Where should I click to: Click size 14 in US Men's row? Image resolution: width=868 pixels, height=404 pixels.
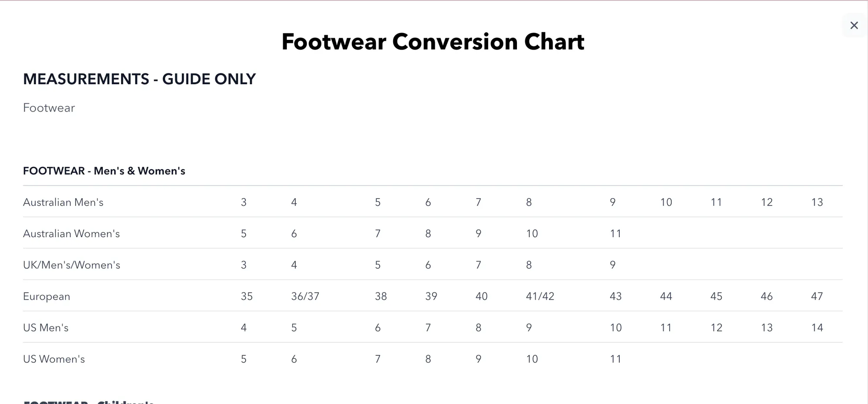[x=817, y=328]
